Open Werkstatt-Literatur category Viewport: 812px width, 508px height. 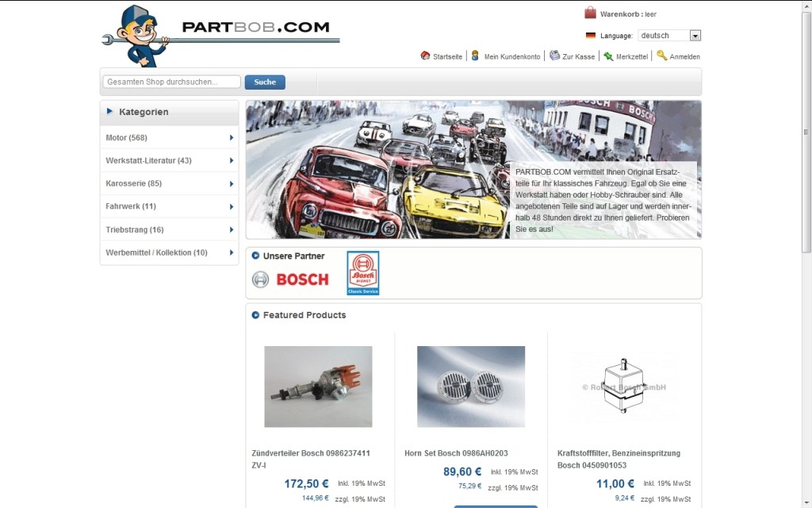[148, 161]
